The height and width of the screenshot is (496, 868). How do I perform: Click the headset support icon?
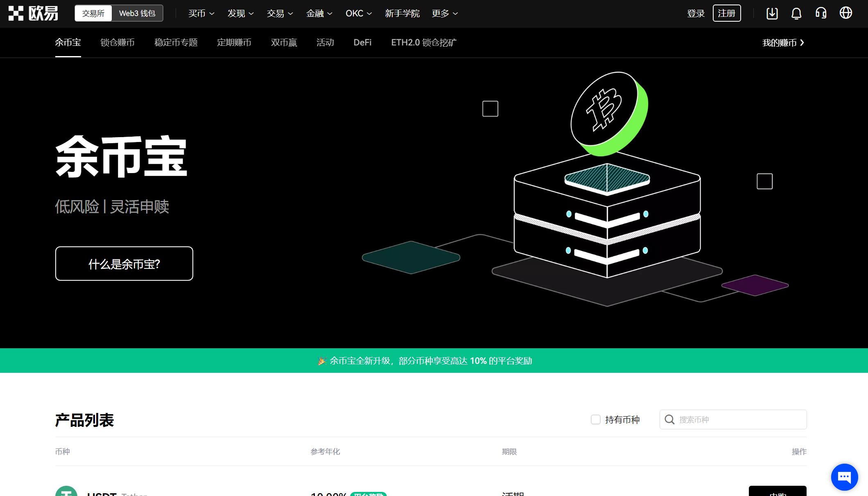click(x=821, y=14)
